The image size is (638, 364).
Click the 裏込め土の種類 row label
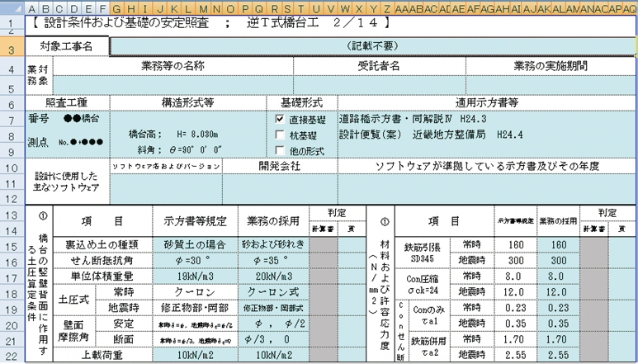pos(102,245)
